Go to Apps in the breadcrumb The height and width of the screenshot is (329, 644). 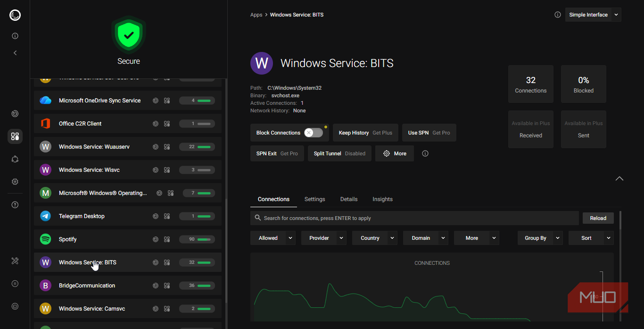[x=256, y=15]
